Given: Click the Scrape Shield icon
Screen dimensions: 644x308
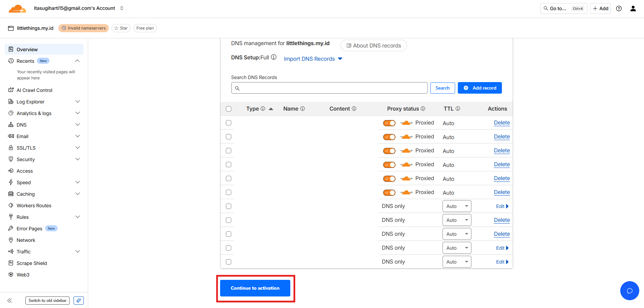Looking at the screenshot, I should (x=11, y=263).
